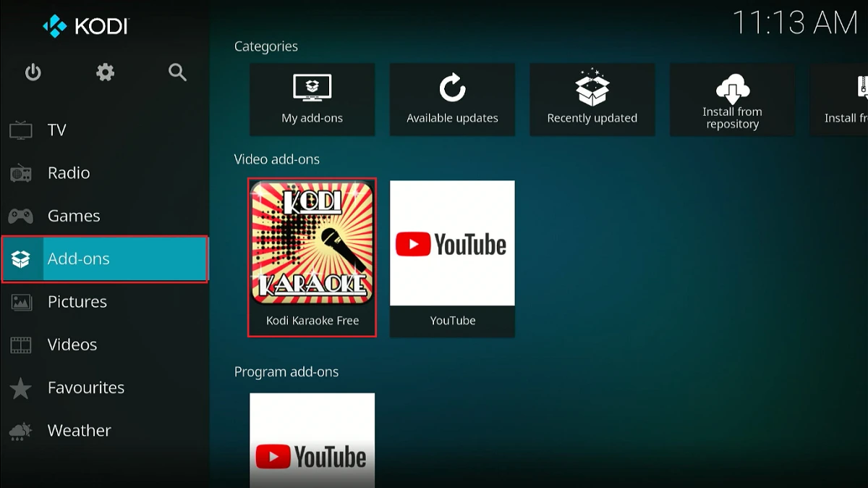
Task: Select Add-ons in the sidebar
Action: pyautogui.click(x=104, y=258)
